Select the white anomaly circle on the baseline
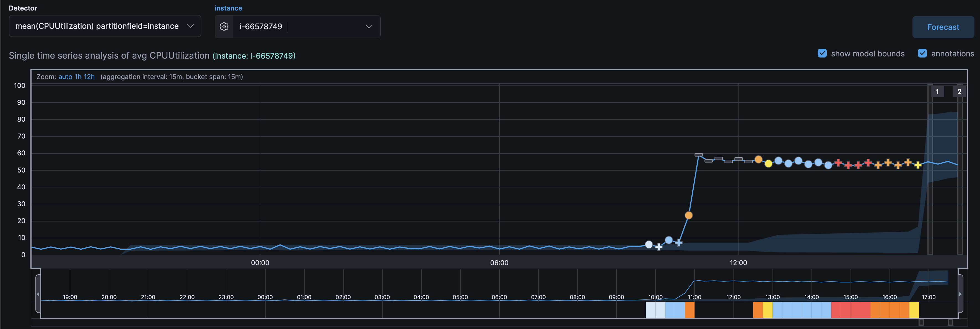Viewport: 980px width, 329px height. (649, 245)
